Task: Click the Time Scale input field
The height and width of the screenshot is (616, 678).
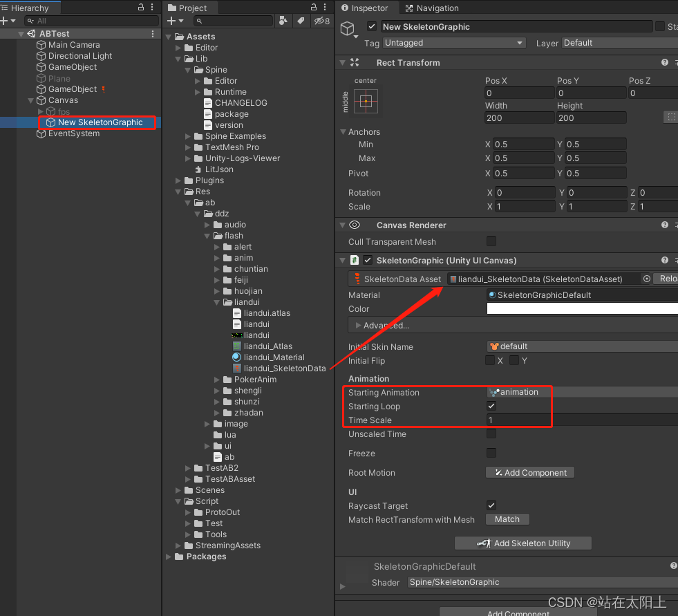Action: click(582, 420)
